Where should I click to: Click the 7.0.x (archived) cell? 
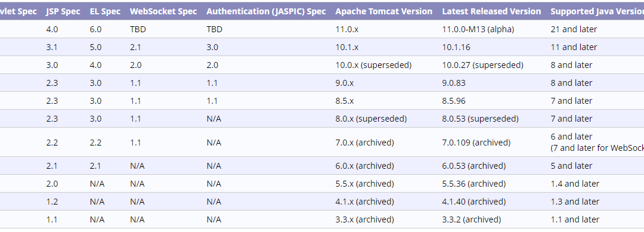coord(364,143)
